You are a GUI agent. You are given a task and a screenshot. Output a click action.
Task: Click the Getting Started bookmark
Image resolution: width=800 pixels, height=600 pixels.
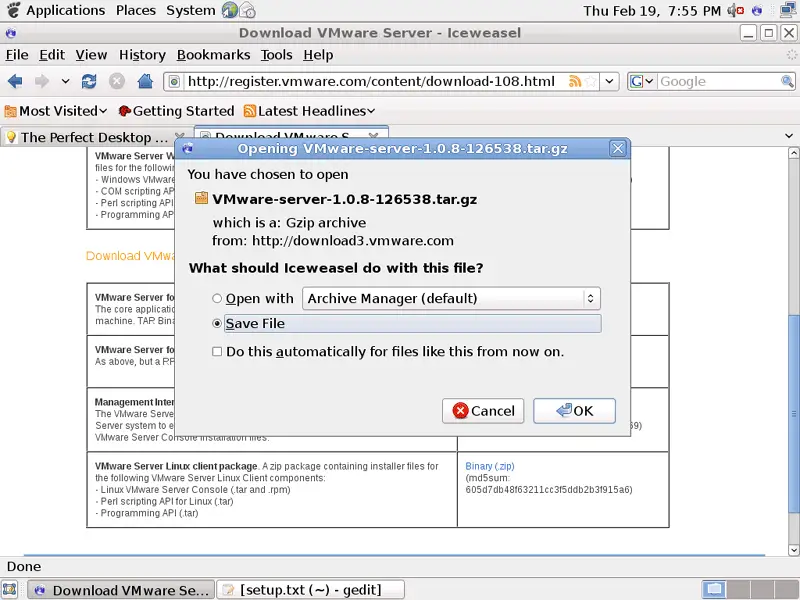[176, 111]
